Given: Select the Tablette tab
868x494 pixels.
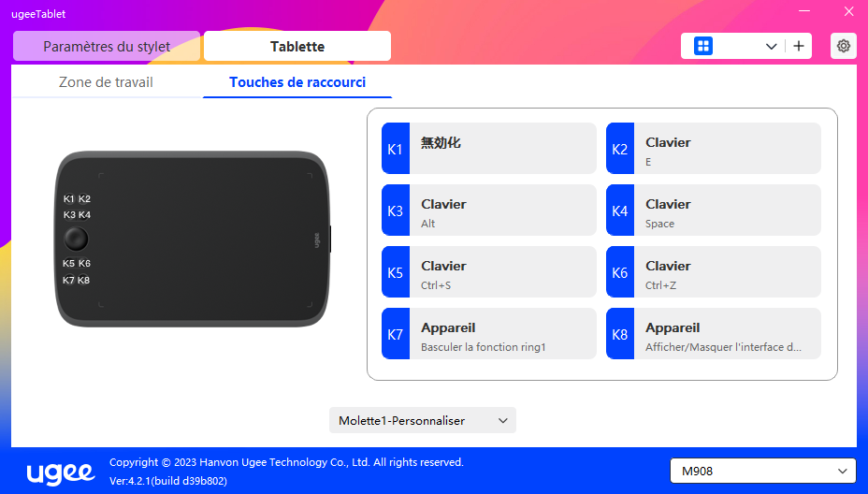Looking at the screenshot, I should click(x=297, y=46).
